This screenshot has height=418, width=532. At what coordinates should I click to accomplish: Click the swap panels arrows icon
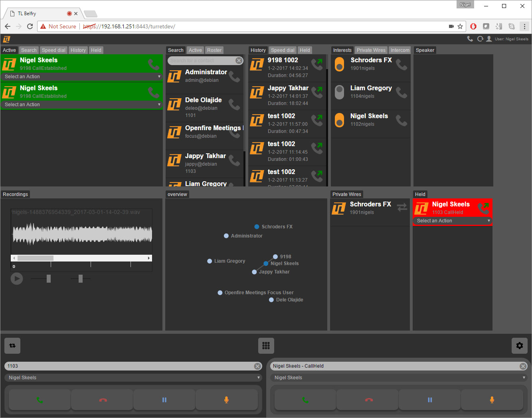pos(12,346)
